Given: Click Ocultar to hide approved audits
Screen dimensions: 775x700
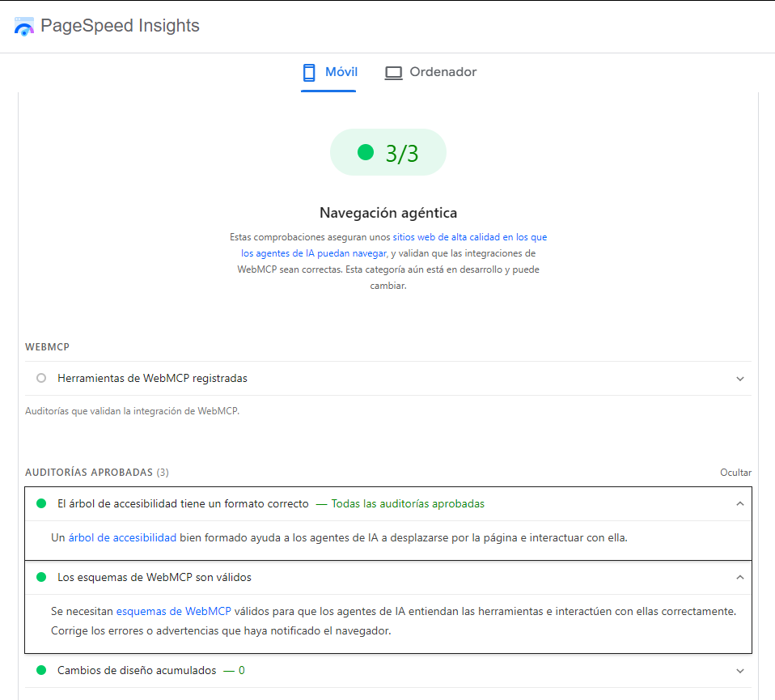Looking at the screenshot, I should pos(735,473).
